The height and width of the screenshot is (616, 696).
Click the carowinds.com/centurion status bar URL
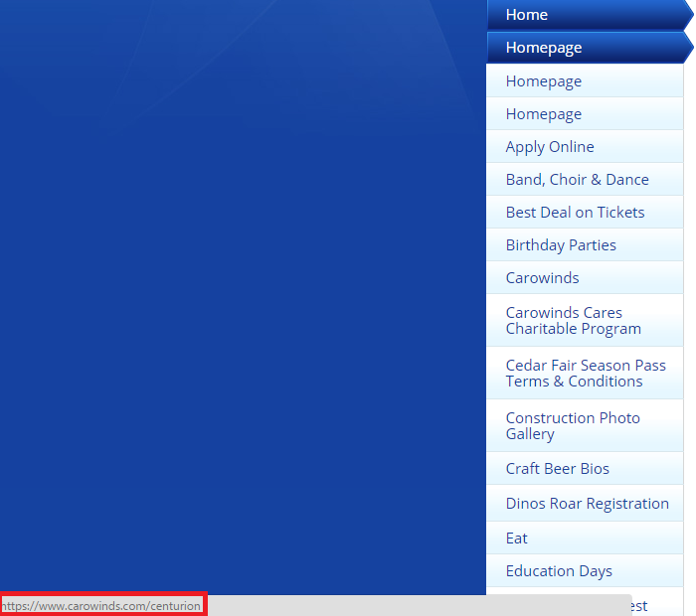point(101,605)
